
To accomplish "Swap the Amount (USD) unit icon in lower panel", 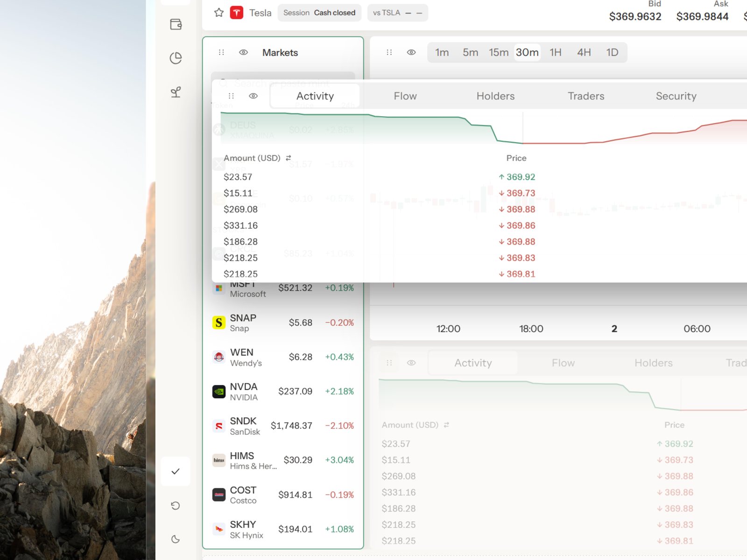I will [x=446, y=425].
